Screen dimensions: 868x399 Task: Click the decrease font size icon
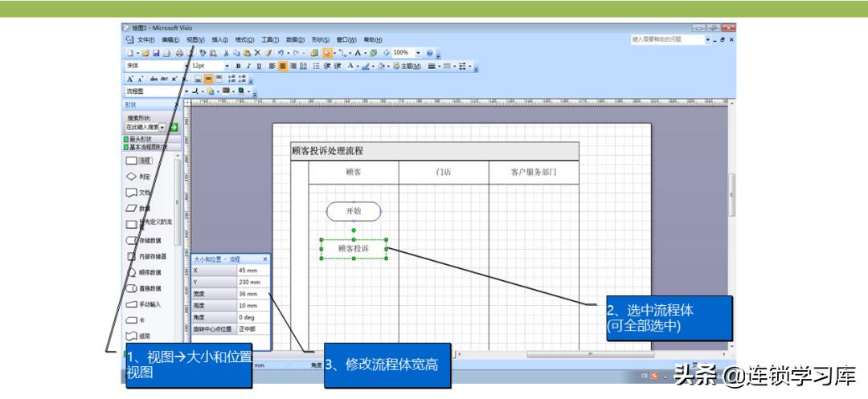pyautogui.click(x=140, y=79)
